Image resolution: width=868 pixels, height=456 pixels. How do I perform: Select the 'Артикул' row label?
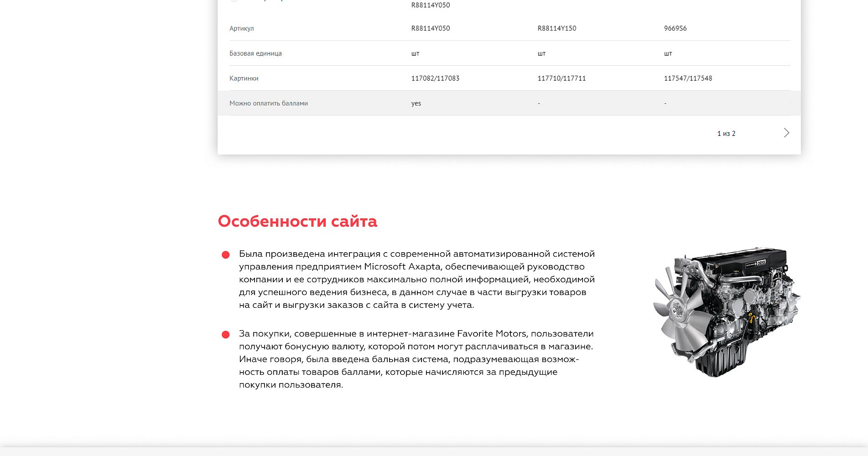point(242,28)
